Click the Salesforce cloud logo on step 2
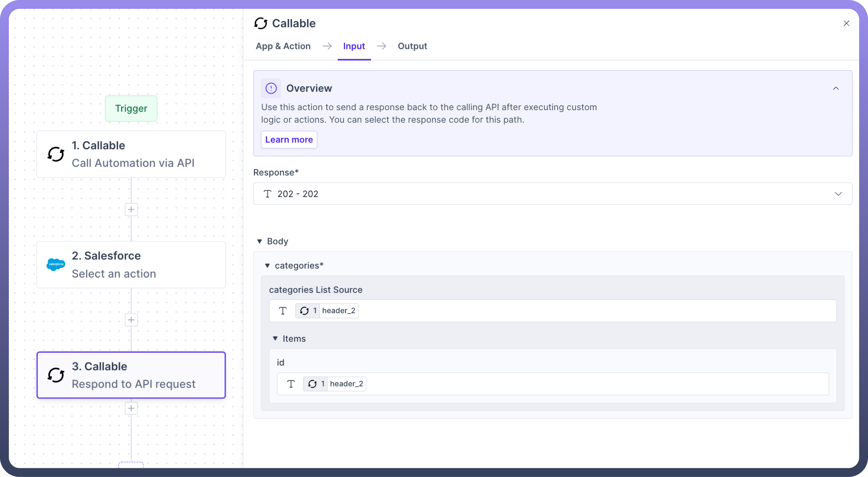Viewport: 868px width, 477px height. point(56,265)
